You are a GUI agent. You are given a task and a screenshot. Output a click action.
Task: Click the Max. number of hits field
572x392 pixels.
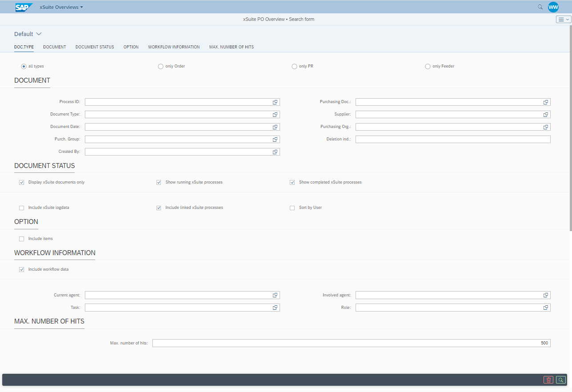point(351,343)
